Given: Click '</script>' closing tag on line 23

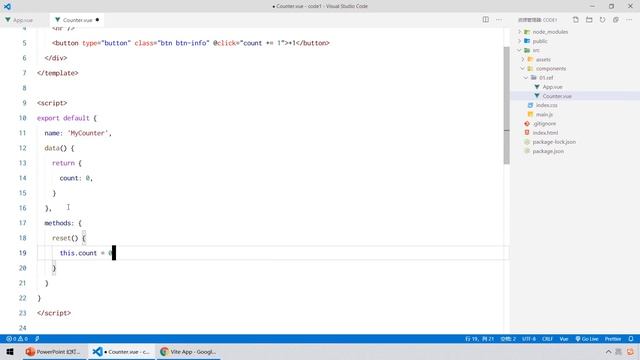Looking at the screenshot, I should [x=54, y=313].
